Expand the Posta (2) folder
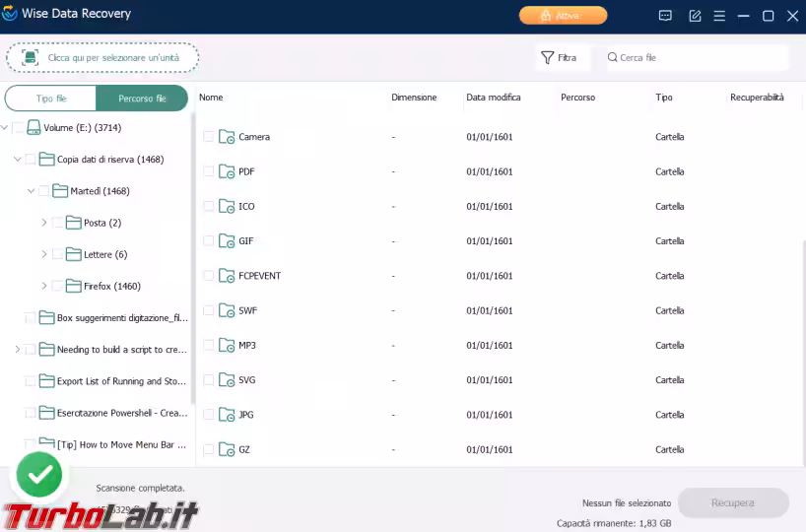 [x=44, y=223]
